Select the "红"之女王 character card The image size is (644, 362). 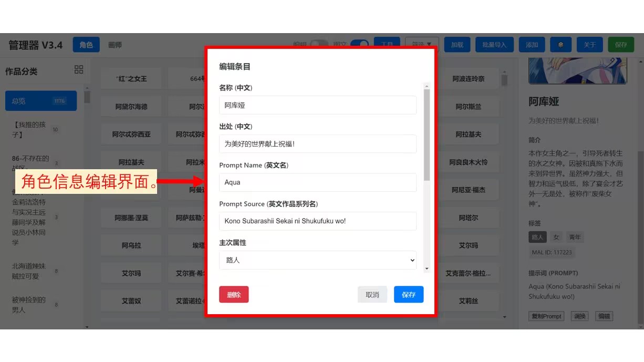coord(131,79)
